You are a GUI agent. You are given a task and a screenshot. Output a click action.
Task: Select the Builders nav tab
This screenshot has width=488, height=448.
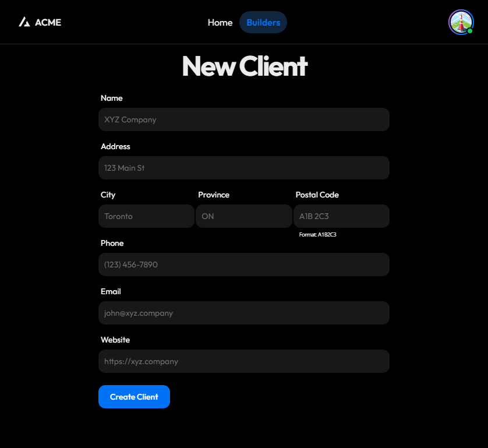(x=263, y=22)
